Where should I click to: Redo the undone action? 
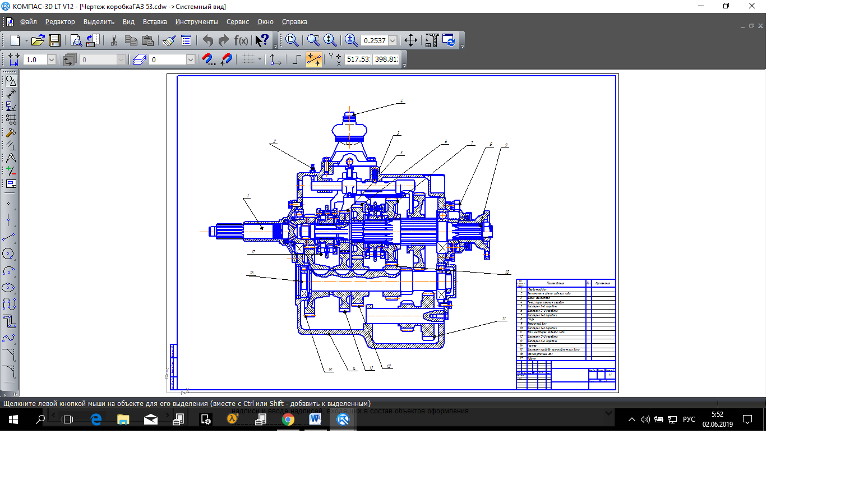click(x=224, y=40)
